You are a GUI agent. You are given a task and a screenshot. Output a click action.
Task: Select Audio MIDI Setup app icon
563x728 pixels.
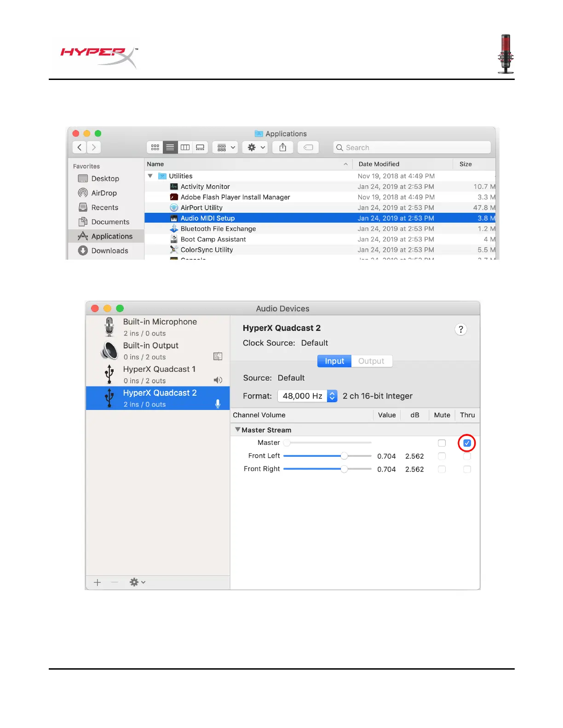(174, 218)
